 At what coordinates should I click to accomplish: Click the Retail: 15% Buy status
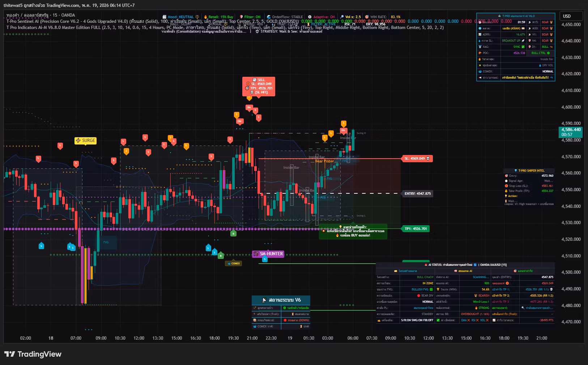[x=218, y=17]
